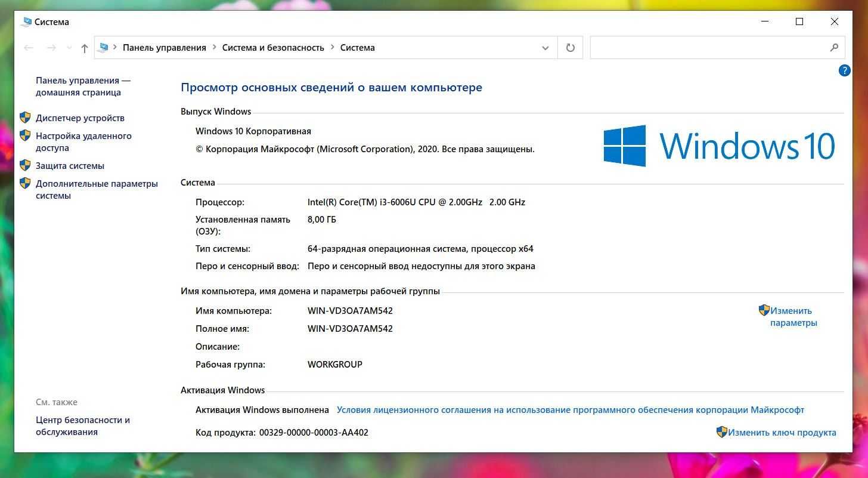Click shield icon beside Настройка удаленного доступа
The width and height of the screenshot is (868, 478).
point(25,135)
